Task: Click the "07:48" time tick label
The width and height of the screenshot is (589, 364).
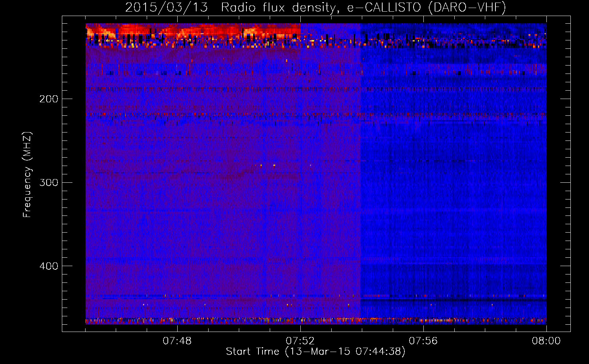Action: (x=177, y=341)
